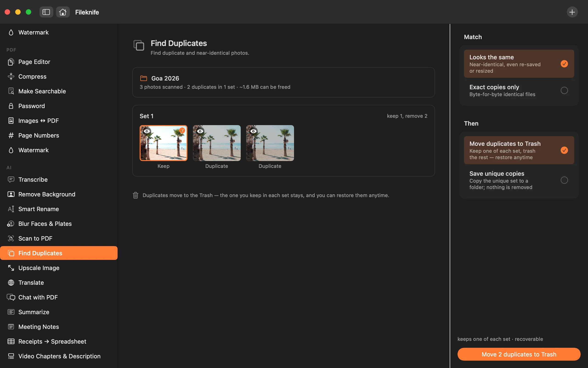Choose Save unique copies action
The height and width of the screenshot is (368, 588).
click(519, 180)
